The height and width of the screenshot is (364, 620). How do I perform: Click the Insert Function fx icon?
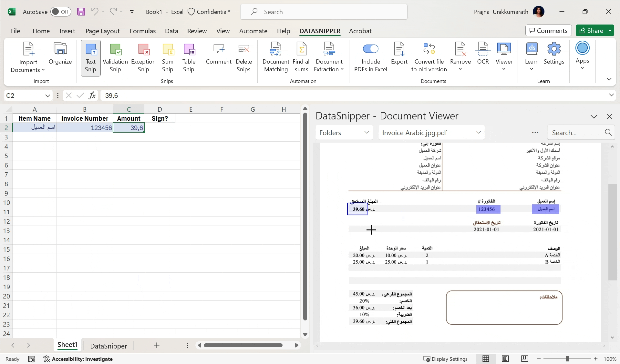[92, 95]
